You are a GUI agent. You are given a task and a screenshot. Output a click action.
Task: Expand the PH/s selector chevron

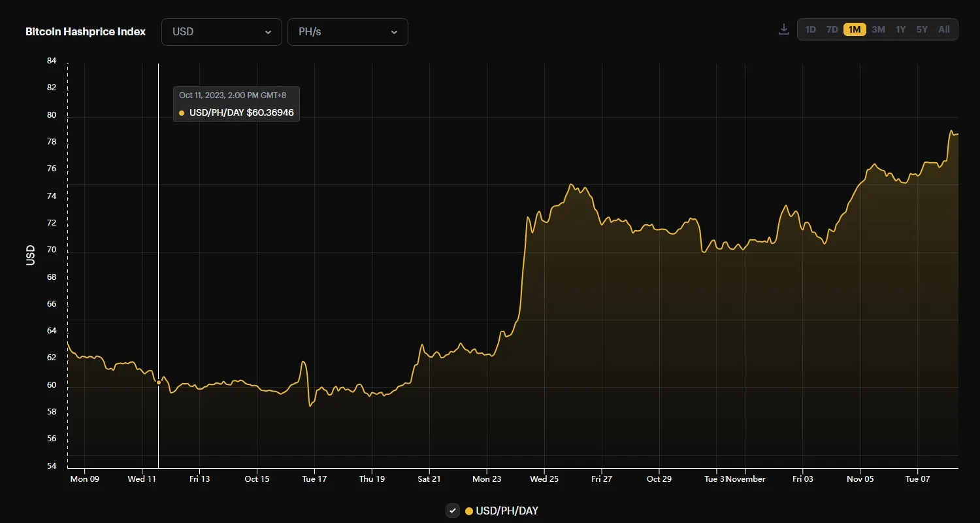[394, 31]
